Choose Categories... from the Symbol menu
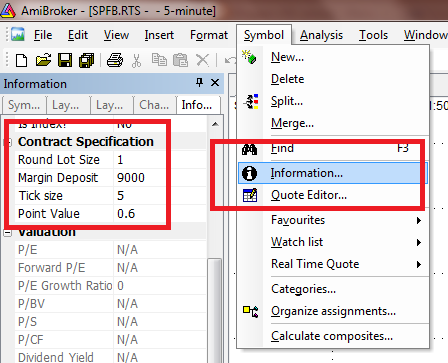This screenshot has width=448, height=363. [x=333, y=289]
